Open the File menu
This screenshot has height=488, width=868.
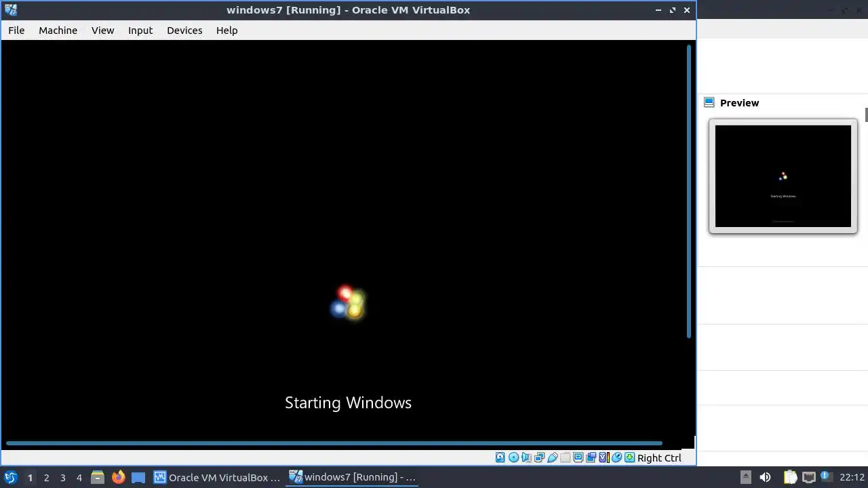16,30
